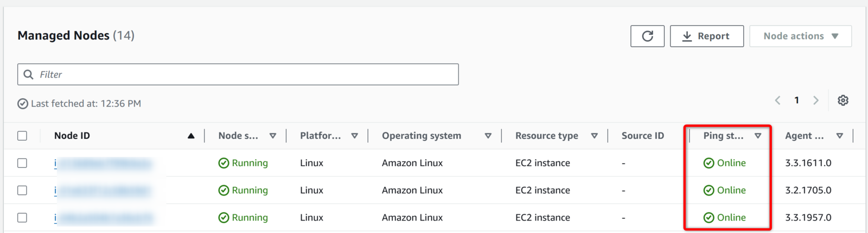The width and height of the screenshot is (868, 233).
Task: Open the Node actions dropdown
Action: pos(800,36)
